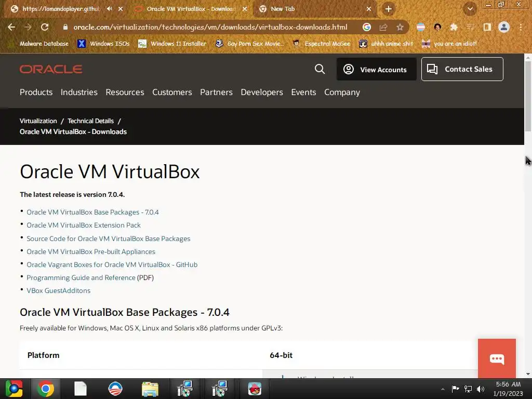Open the File Explorer taskbar icon
This screenshot has height=399, width=532.
point(150,389)
